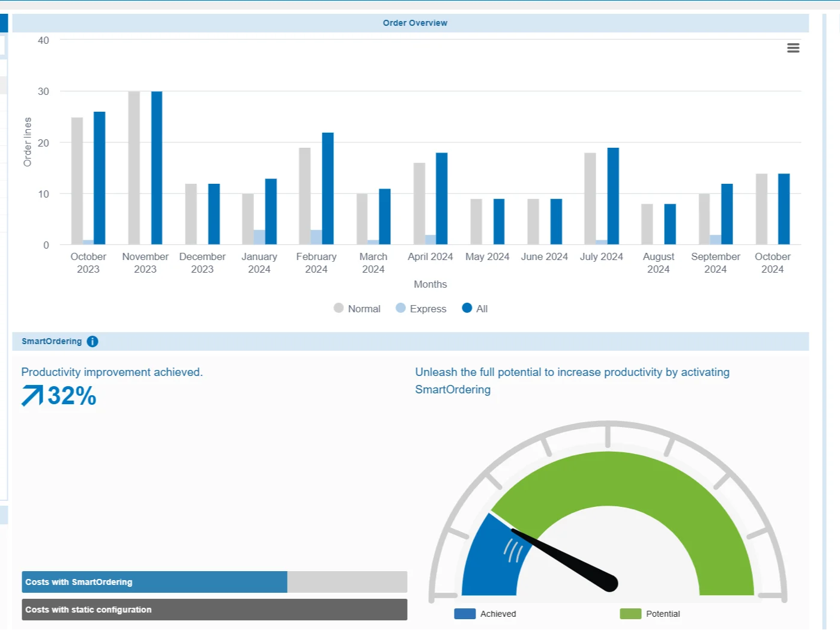Toggle the Normal series in legend

(x=357, y=309)
